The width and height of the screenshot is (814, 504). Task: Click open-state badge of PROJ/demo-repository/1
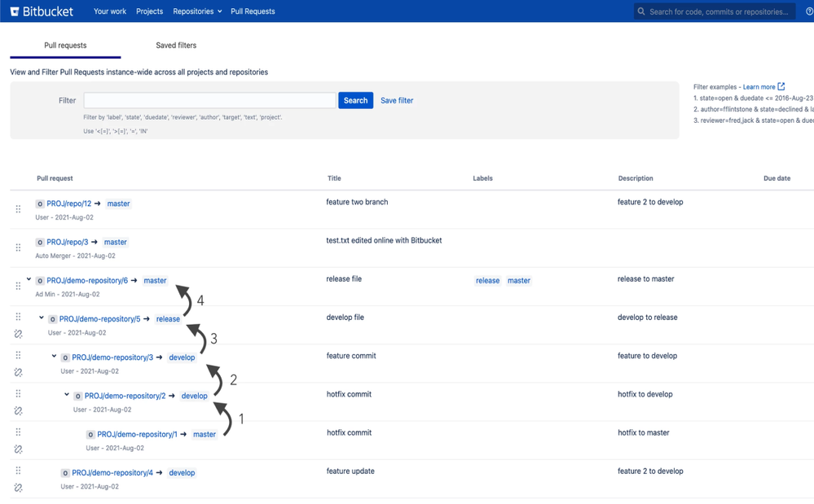pos(90,435)
